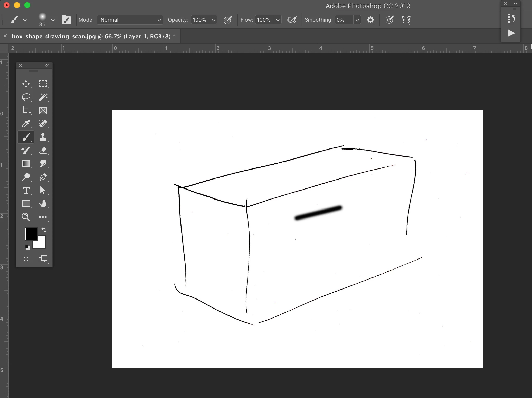Viewport: 532px width, 398px height.
Task: Collapse the tools panel with double arrows
Action: [47, 65]
